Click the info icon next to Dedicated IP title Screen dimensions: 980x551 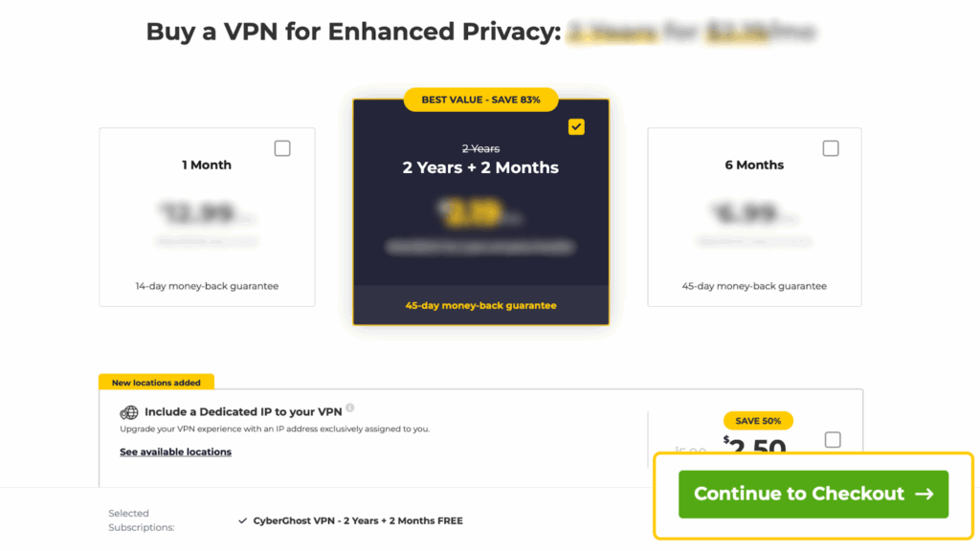click(350, 407)
